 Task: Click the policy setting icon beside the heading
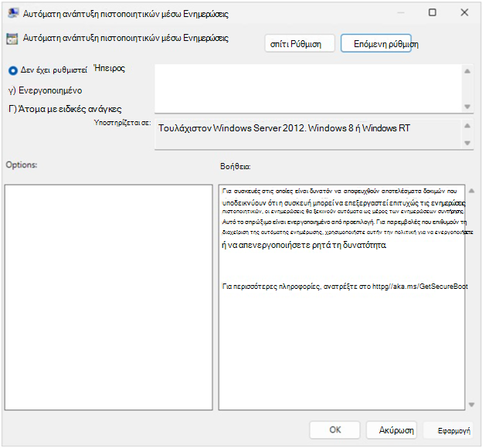pyautogui.click(x=12, y=39)
